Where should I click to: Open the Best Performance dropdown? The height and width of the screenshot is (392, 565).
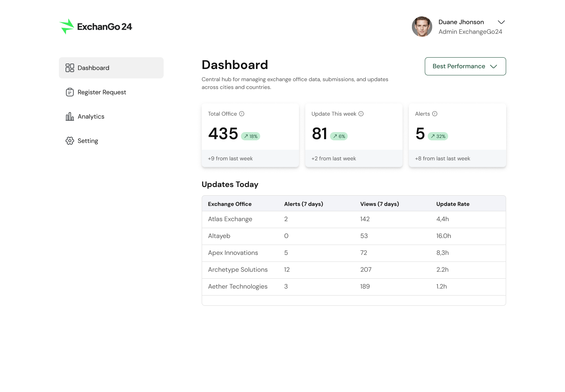465,66
